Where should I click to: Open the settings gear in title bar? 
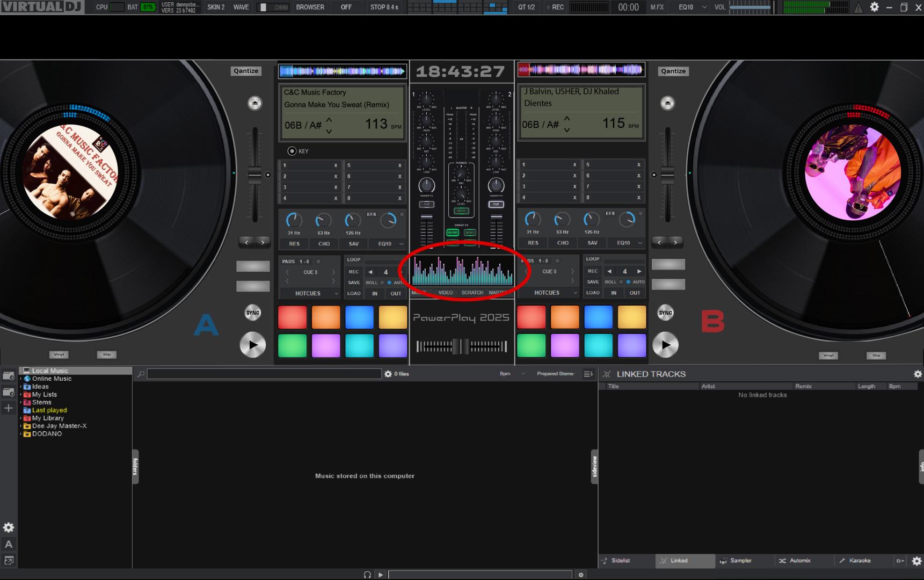click(x=875, y=7)
